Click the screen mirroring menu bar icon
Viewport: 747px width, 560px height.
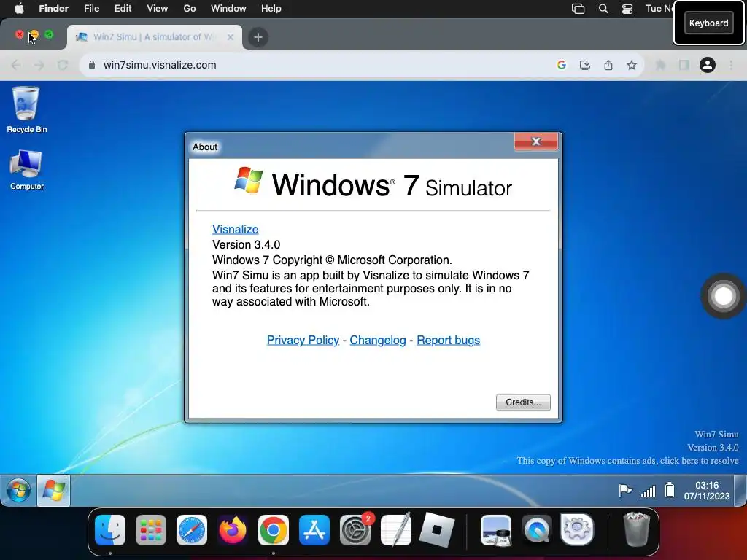tap(578, 9)
